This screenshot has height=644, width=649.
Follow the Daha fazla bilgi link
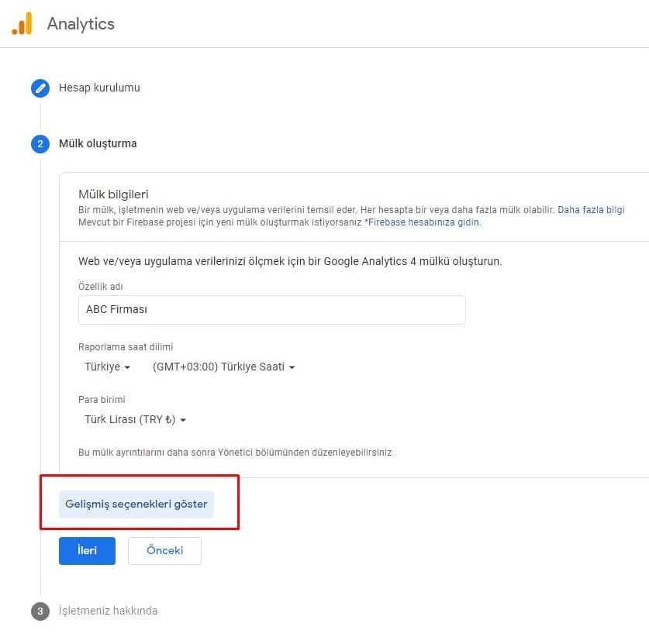click(591, 210)
